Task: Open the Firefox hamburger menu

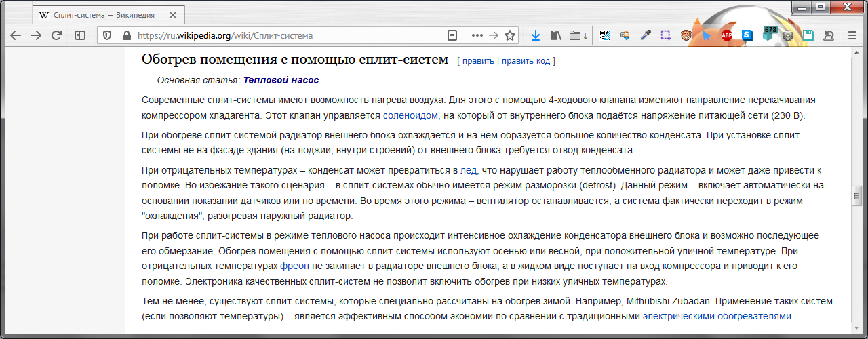Action: 852,35
